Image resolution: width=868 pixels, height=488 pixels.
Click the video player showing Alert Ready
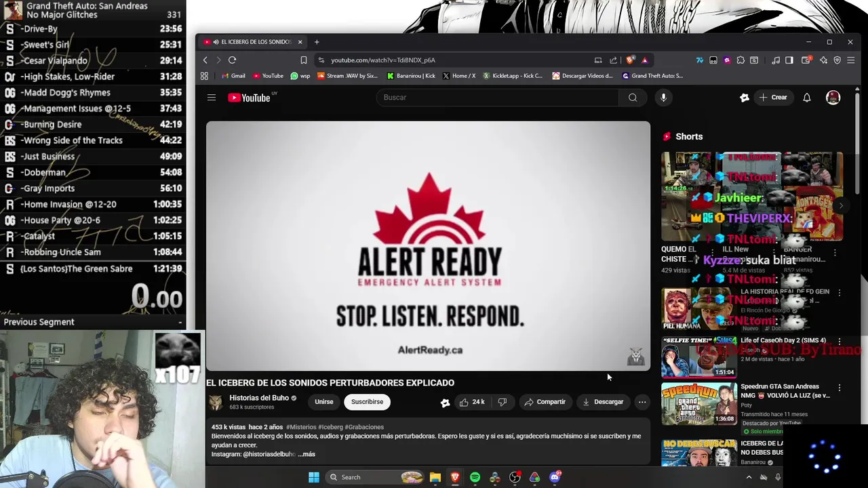(428, 246)
